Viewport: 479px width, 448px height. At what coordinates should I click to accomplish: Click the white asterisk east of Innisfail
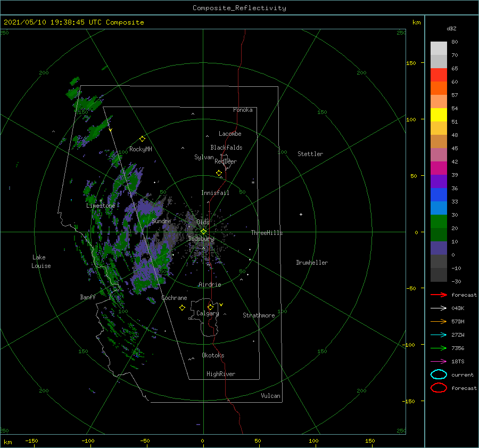(x=253, y=183)
